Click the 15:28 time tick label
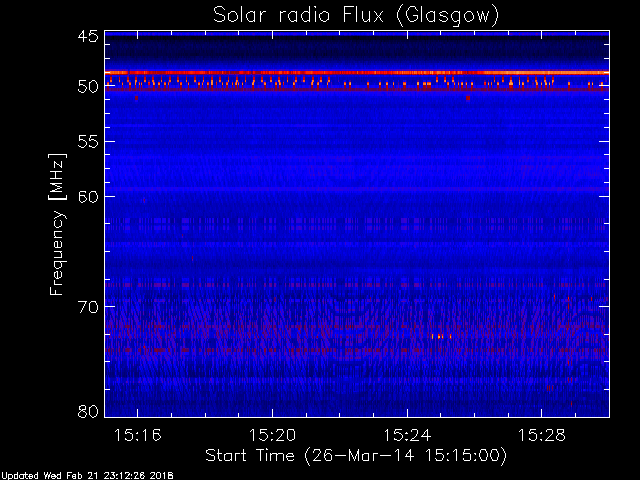Viewport: 640px width, 480px height. click(x=542, y=436)
